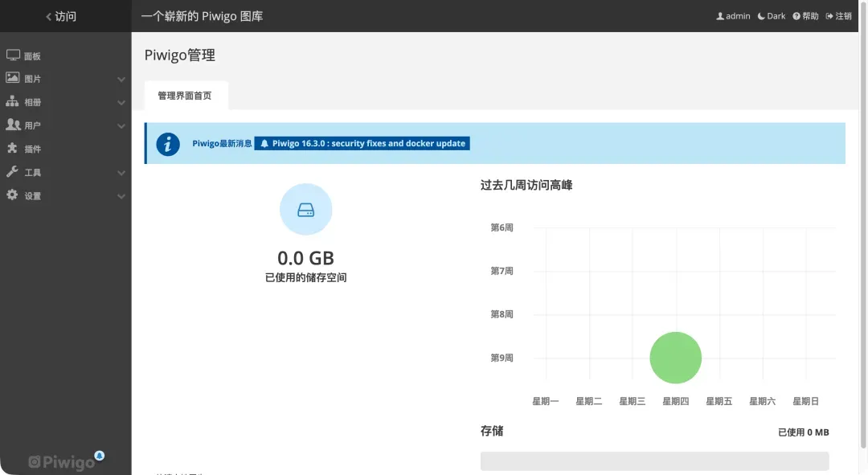Open the 帮助 menu item
The image size is (868, 475).
pyautogui.click(x=805, y=16)
